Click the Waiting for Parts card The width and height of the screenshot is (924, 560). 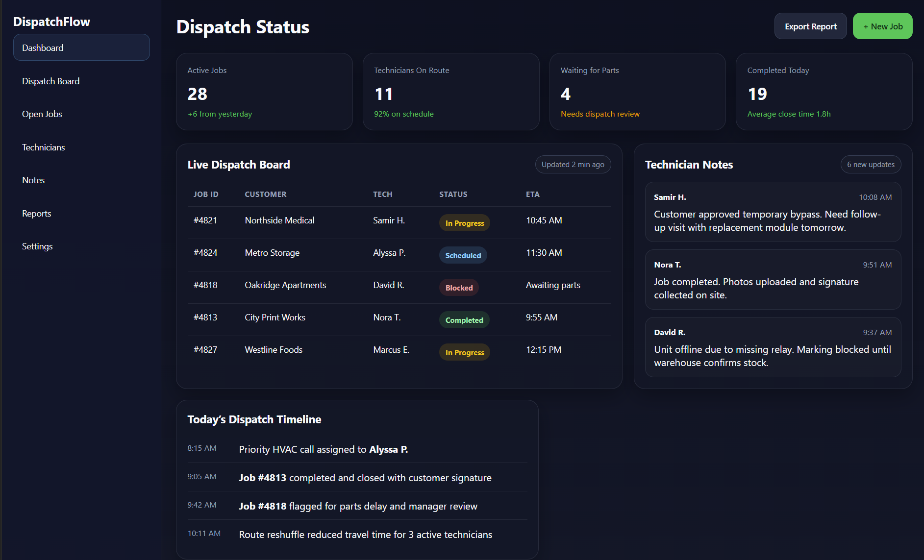coord(637,92)
